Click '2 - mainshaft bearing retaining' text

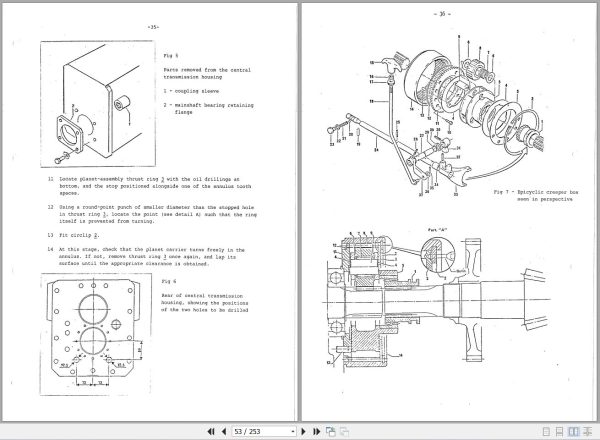pyautogui.click(x=209, y=105)
